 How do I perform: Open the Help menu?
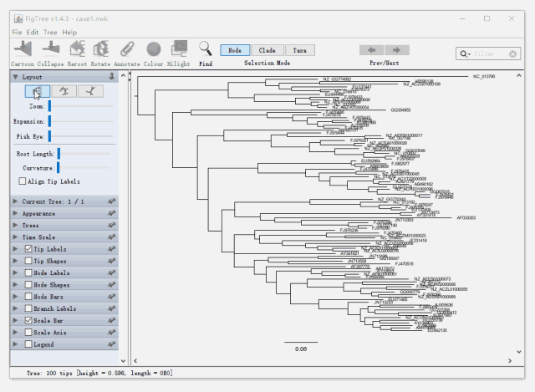click(x=69, y=33)
